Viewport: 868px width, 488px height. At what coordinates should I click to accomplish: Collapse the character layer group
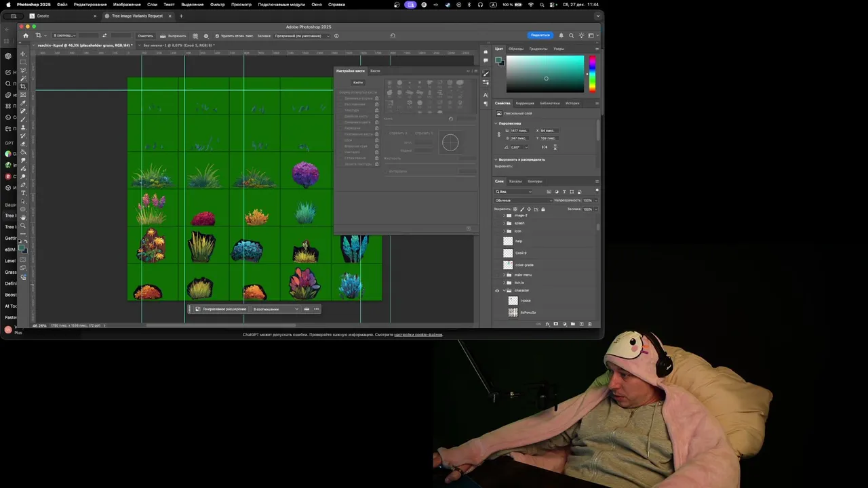[x=504, y=291]
